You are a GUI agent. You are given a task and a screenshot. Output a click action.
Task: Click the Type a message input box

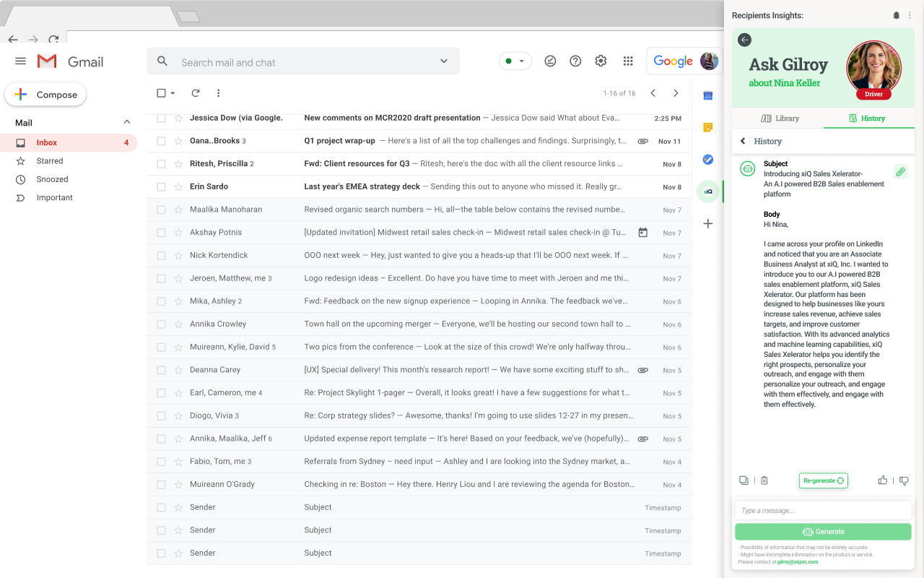click(x=823, y=511)
